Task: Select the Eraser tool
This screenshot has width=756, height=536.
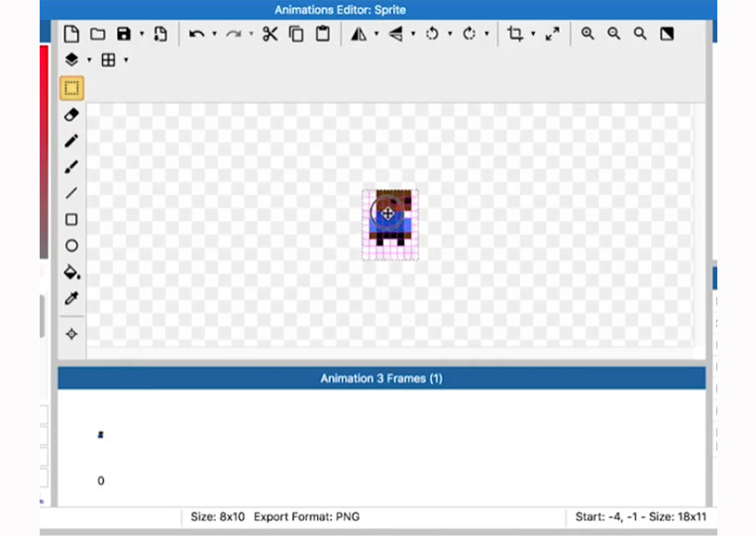Action: click(71, 115)
